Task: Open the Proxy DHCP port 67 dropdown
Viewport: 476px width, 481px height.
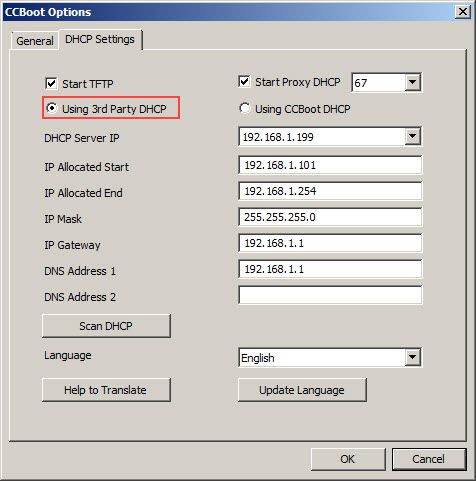Action: (412, 82)
